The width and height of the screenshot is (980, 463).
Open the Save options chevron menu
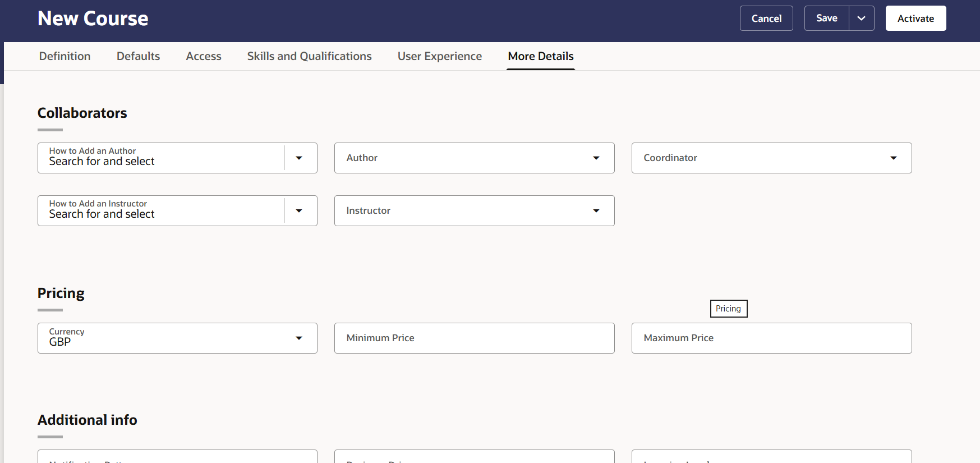pyautogui.click(x=861, y=19)
